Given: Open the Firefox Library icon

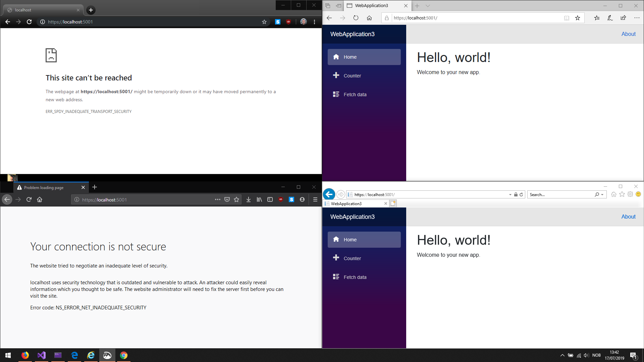Looking at the screenshot, I should 259,199.
